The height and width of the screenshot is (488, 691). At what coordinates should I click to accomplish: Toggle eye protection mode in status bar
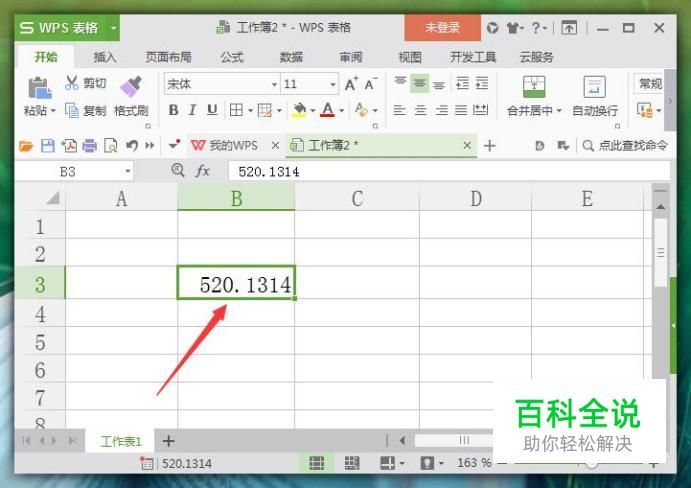427,463
